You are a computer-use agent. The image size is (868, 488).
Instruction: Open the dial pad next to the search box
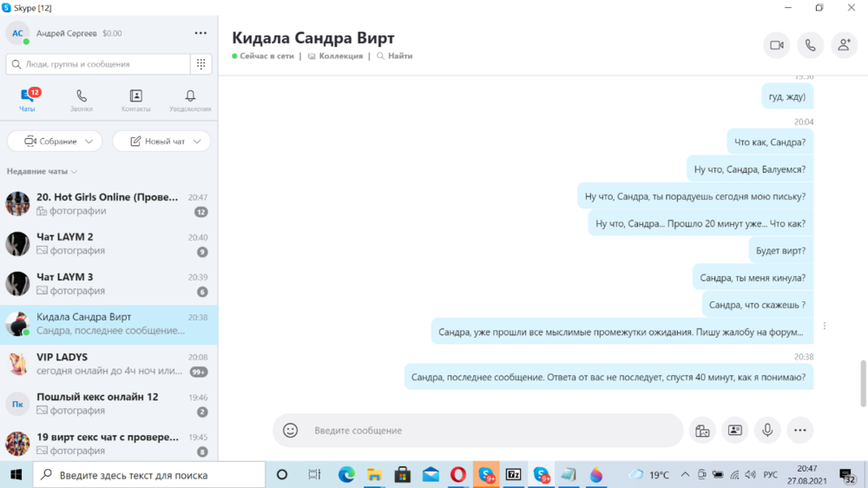(201, 64)
